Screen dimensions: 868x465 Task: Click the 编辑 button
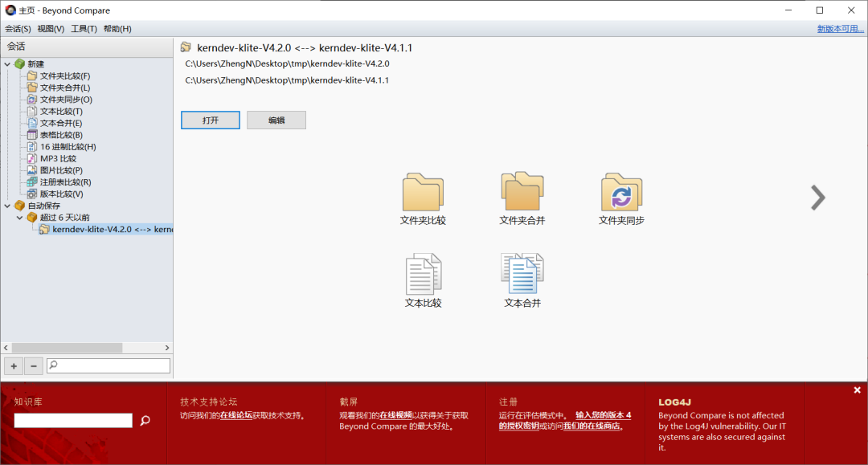276,120
